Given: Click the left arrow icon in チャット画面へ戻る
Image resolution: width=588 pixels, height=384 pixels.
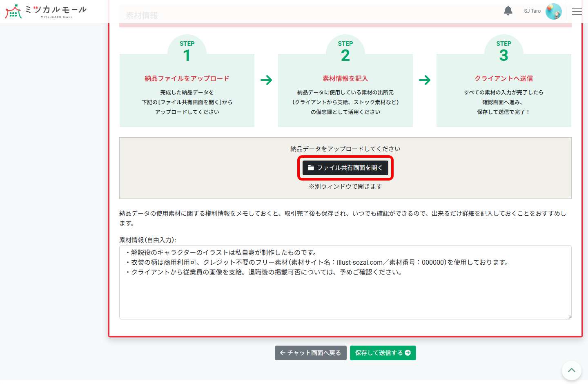Looking at the screenshot, I should point(283,353).
